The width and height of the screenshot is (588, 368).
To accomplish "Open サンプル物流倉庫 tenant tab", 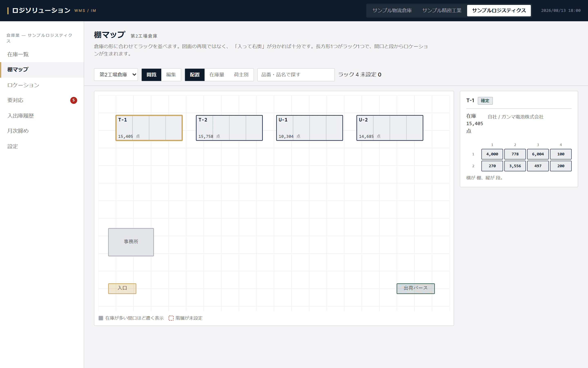I will point(392,10).
